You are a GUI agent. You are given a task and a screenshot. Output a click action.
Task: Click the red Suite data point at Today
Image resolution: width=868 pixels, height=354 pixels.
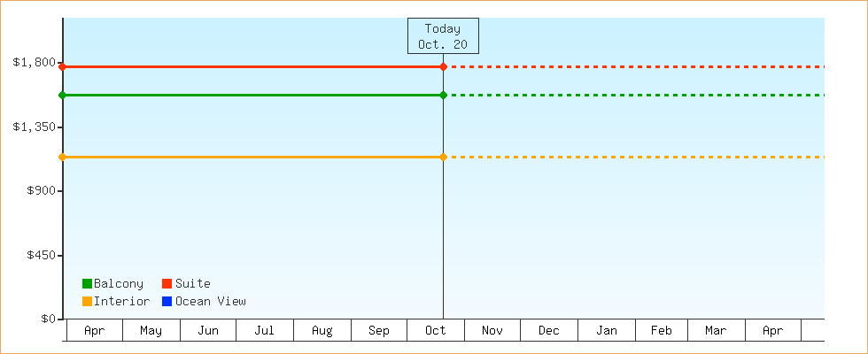pyautogui.click(x=443, y=67)
